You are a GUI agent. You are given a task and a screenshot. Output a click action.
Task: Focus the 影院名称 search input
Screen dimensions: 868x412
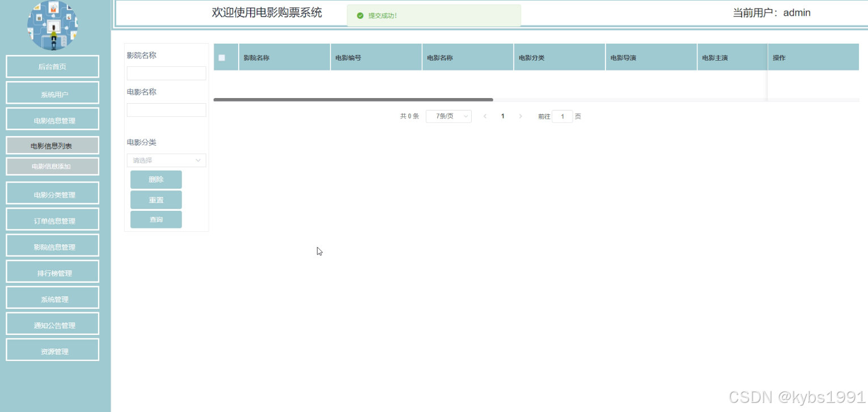point(167,73)
